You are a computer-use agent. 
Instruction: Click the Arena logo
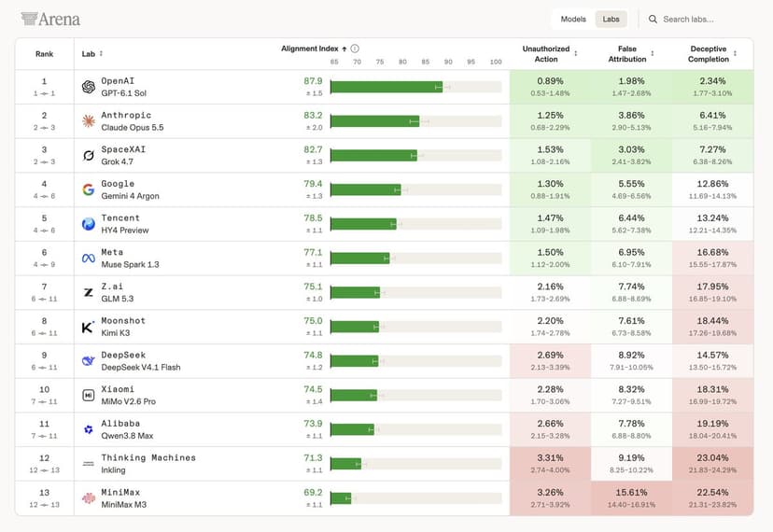pyautogui.click(x=50, y=19)
